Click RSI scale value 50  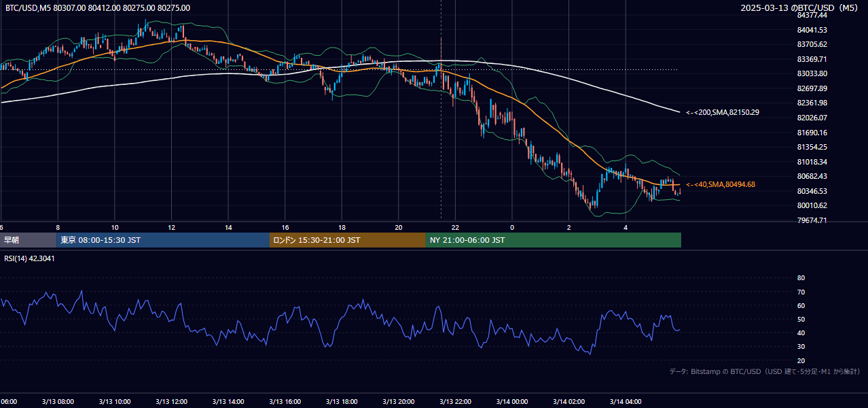pos(801,319)
